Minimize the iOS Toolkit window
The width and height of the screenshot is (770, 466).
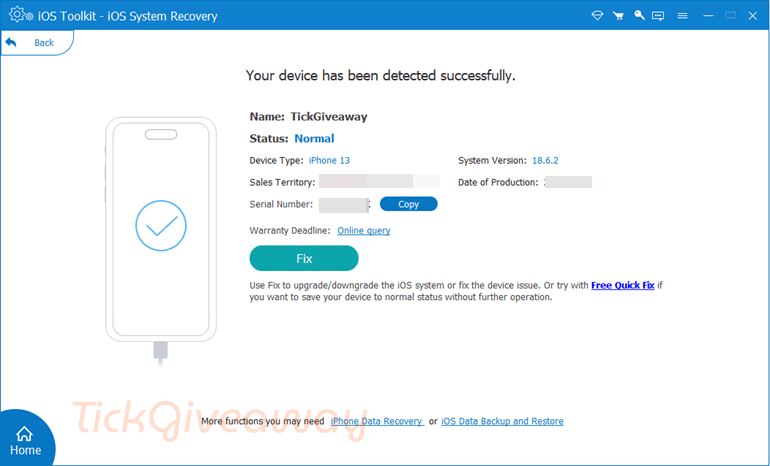pyautogui.click(x=708, y=16)
